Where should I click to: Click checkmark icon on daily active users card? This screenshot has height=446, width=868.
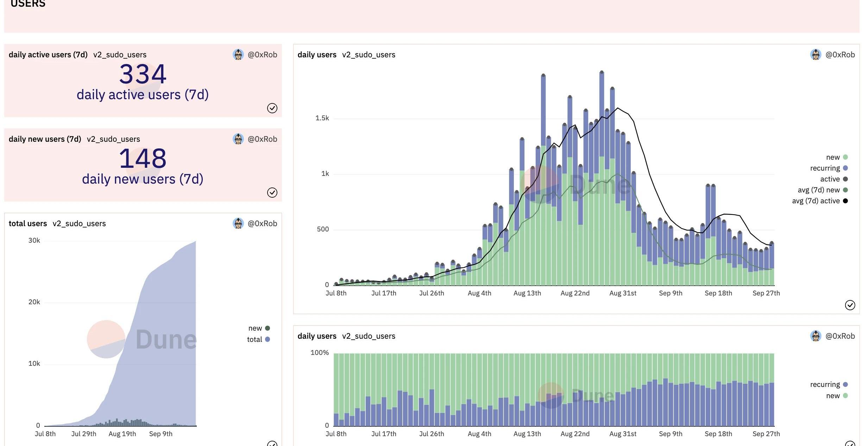[272, 108]
